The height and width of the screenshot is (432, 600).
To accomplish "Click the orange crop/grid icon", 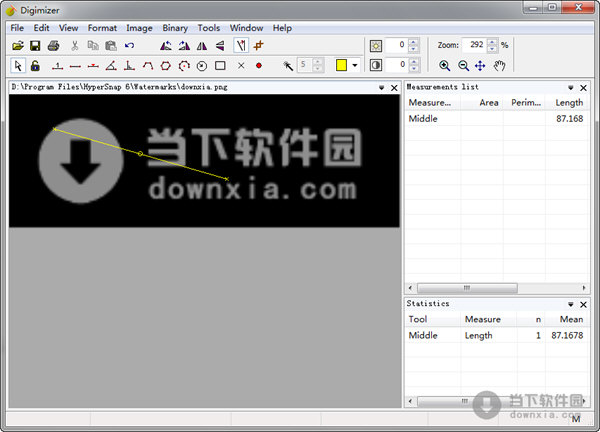I will [x=259, y=46].
